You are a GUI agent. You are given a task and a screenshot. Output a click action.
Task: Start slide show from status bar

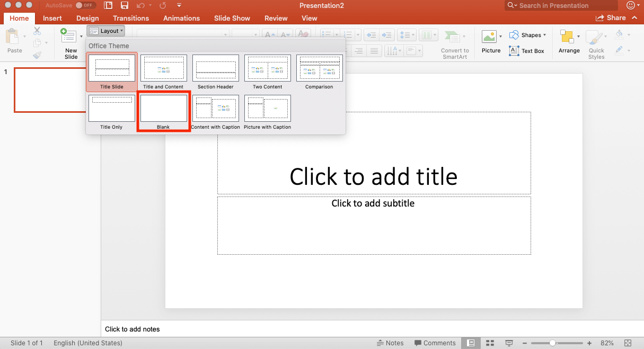pyautogui.click(x=509, y=343)
